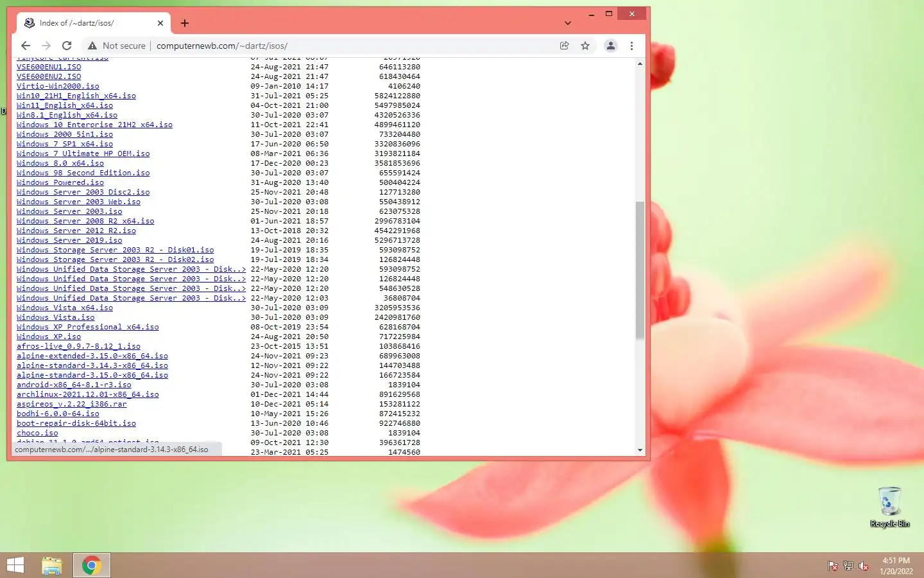
Task: Open the Chrome three-dot menu
Action: point(631,46)
